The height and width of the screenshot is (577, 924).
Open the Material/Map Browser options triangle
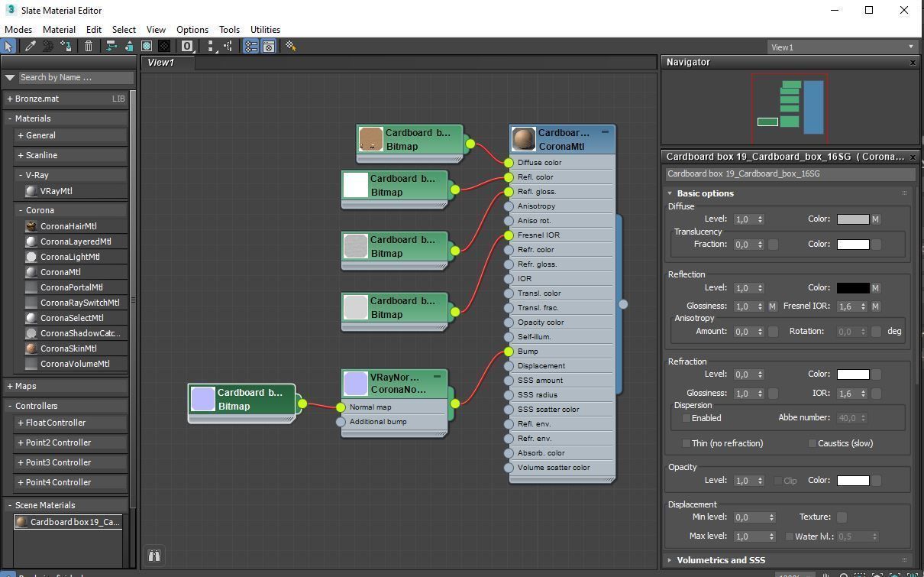tap(10, 77)
